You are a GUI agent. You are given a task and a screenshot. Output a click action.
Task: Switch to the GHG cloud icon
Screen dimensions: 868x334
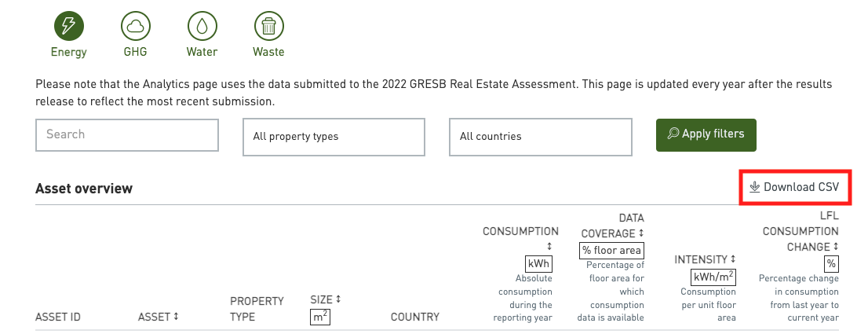[136, 25]
